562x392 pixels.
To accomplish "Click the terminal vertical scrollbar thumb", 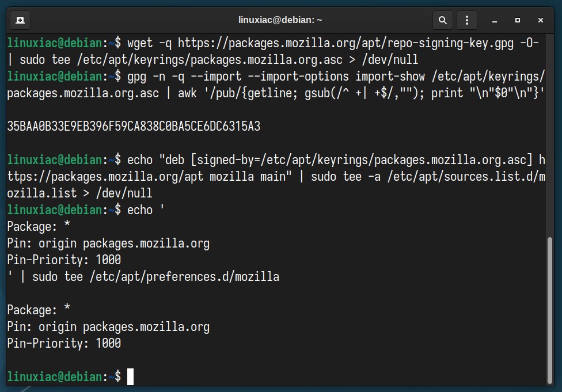I will 550,310.
